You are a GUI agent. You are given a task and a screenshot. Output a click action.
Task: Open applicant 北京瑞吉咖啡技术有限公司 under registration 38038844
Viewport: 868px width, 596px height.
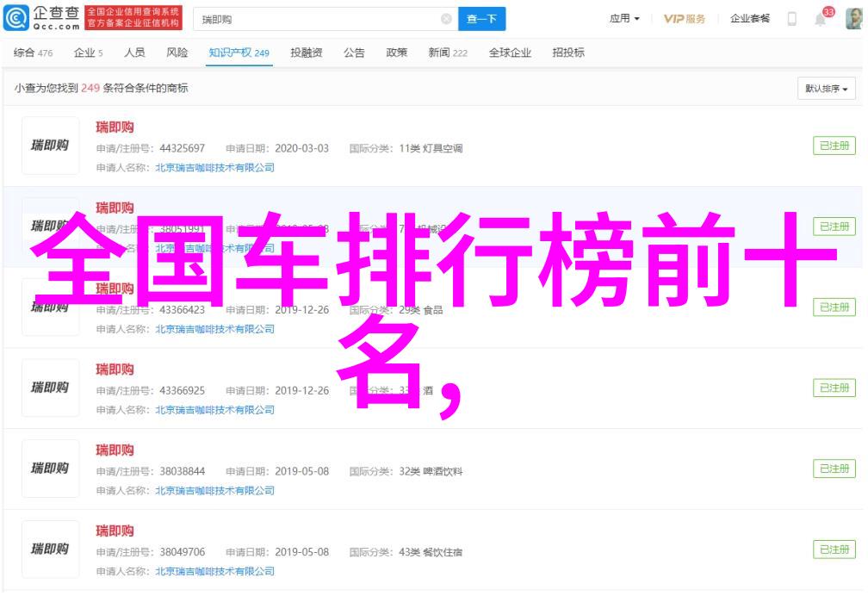[x=214, y=491]
